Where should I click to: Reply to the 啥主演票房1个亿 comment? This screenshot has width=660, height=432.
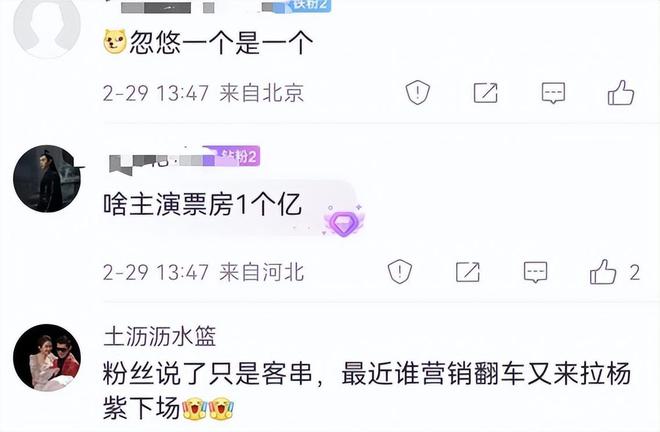[x=535, y=272]
